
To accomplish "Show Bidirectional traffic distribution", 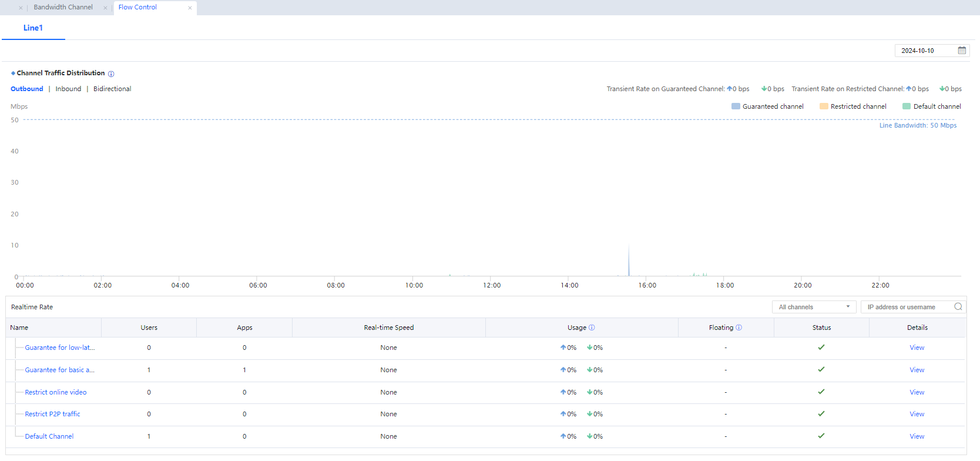I will (x=112, y=89).
